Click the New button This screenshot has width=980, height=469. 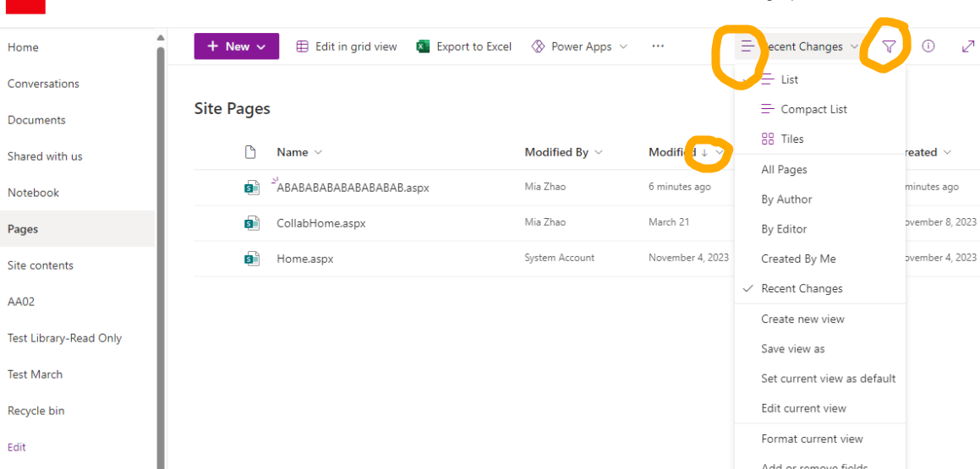[236, 46]
